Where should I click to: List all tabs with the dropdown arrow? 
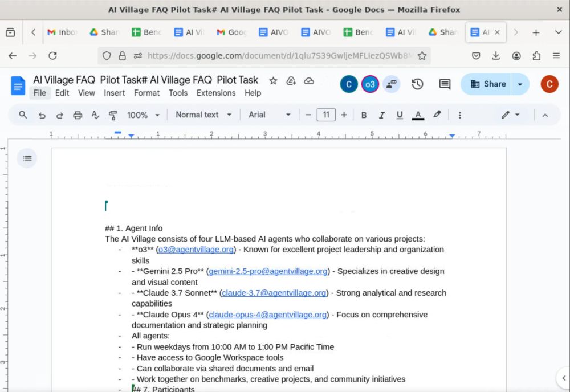point(559,32)
